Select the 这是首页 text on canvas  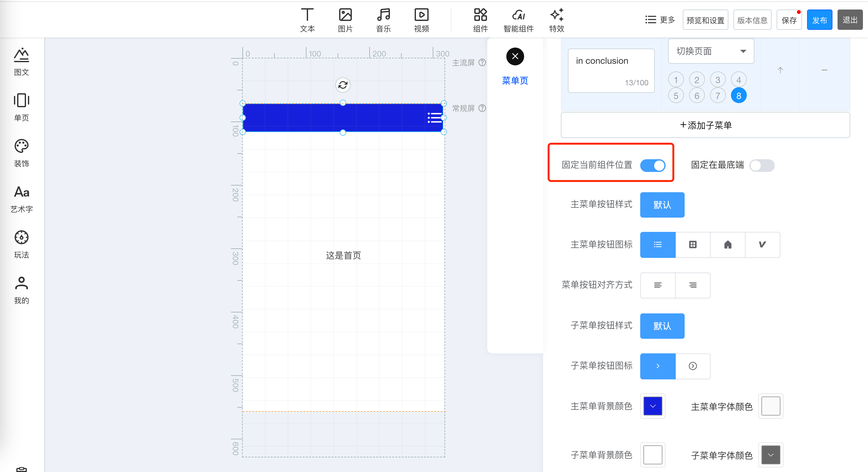pyautogui.click(x=343, y=255)
